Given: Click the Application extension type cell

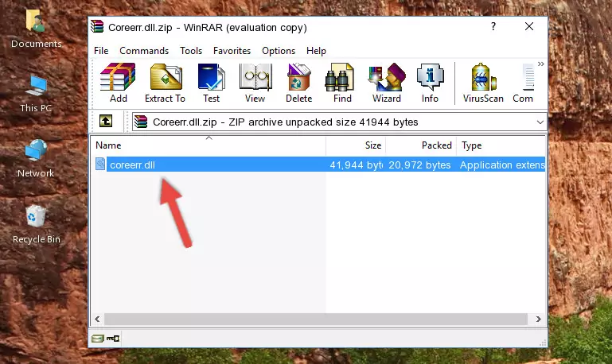Looking at the screenshot, I should (x=502, y=165).
